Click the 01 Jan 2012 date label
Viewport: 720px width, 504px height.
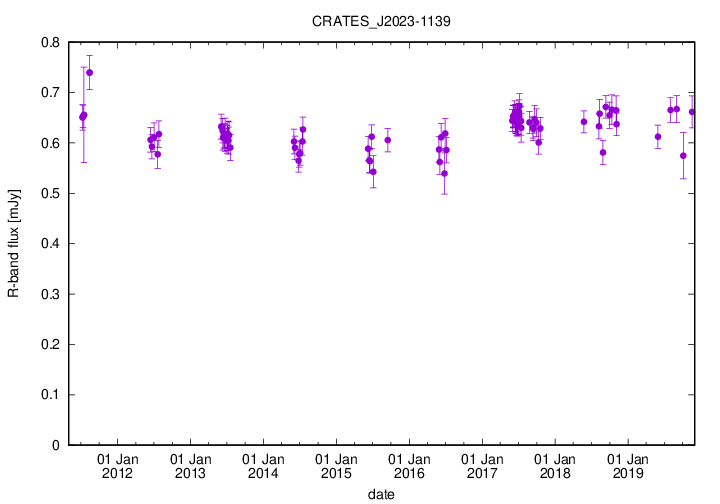[117, 466]
